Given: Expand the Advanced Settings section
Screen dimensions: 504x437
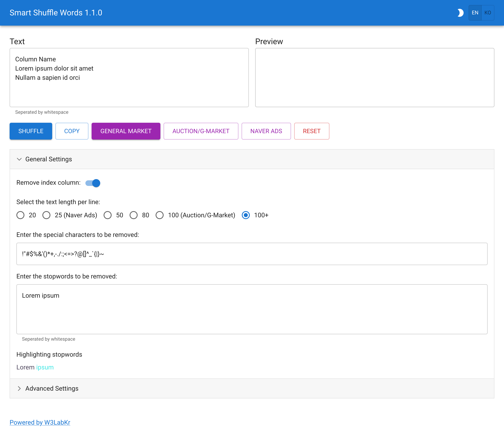Looking at the screenshot, I should tap(52, 388).
